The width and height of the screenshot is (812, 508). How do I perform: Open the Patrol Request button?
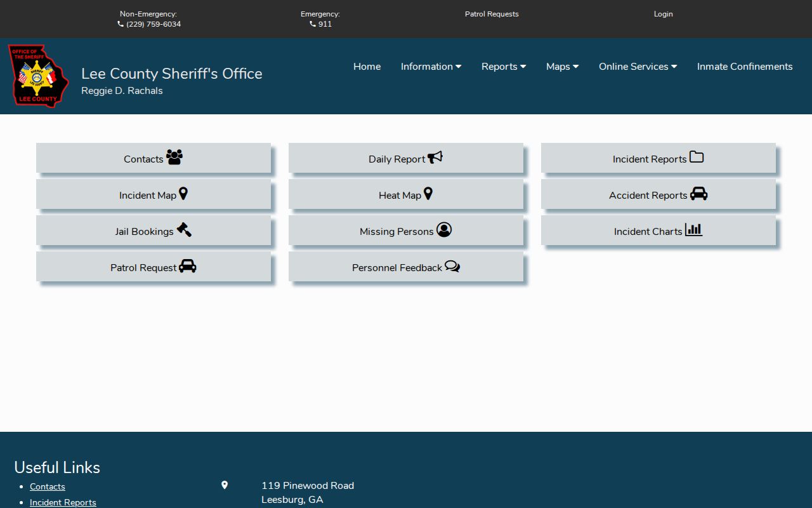click(154, 267)
